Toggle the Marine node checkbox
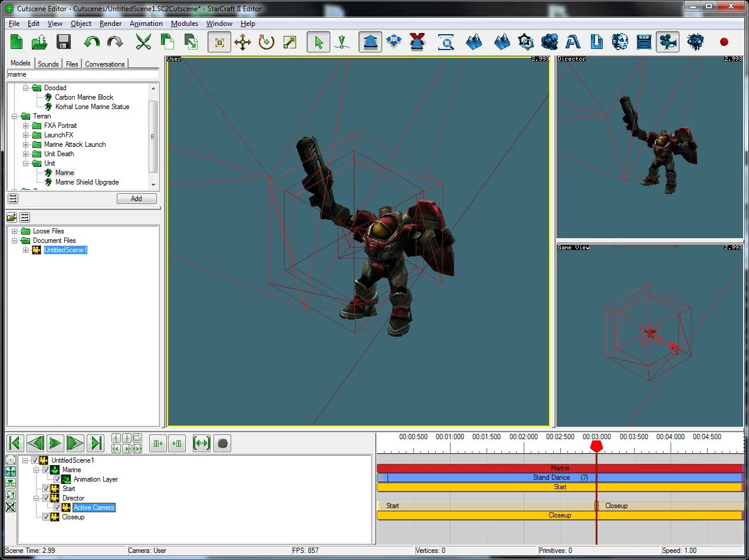The image size is (749, 560). coord(46,470)
